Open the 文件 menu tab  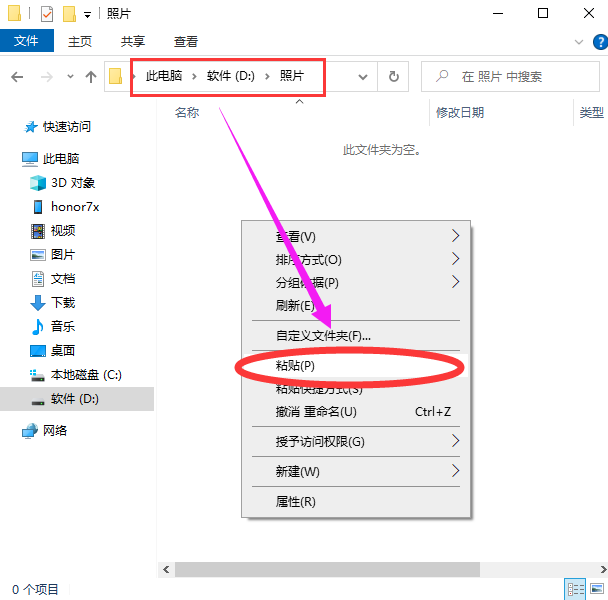[x=26, y=41]
